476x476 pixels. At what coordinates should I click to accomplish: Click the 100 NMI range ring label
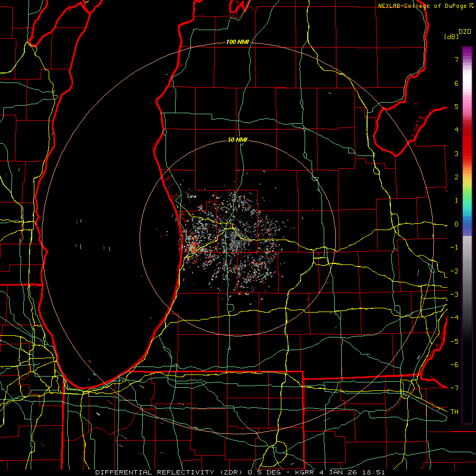pos(237,42)
